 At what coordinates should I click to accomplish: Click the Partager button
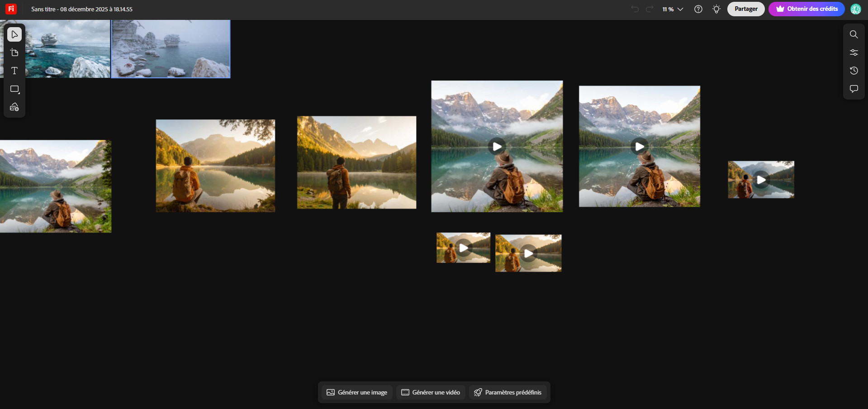[x=745, y=9]
